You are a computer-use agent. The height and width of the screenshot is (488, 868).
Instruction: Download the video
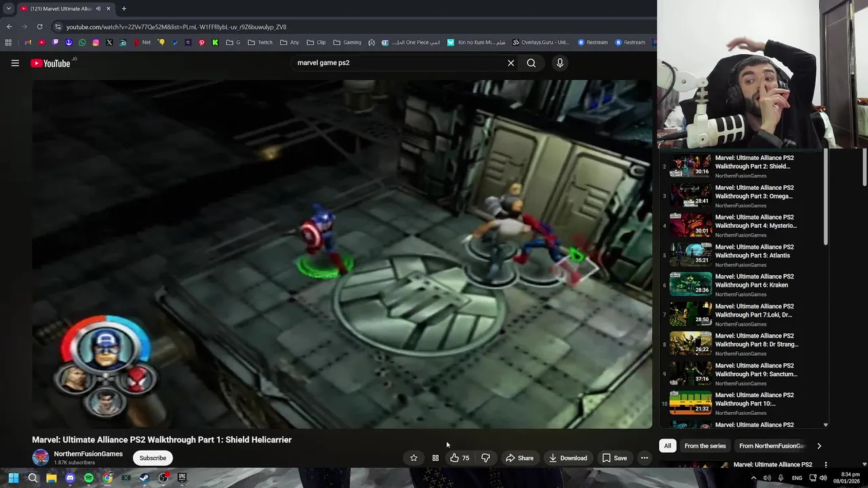click(x=568, y=458)
